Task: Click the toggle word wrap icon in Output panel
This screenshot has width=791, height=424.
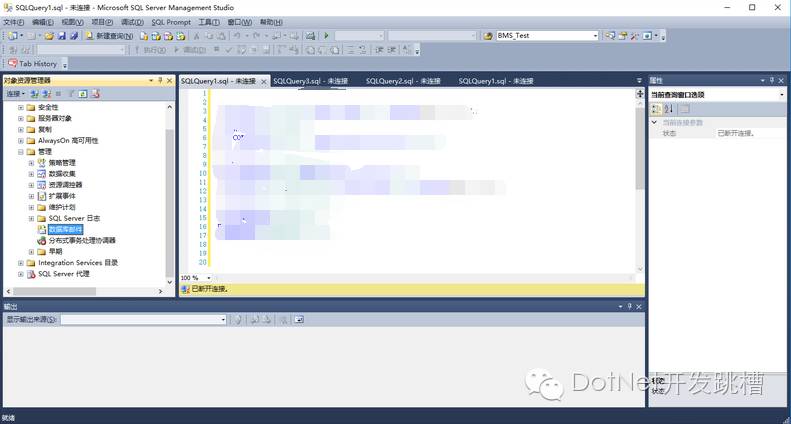Action: (x=299, y=320)
